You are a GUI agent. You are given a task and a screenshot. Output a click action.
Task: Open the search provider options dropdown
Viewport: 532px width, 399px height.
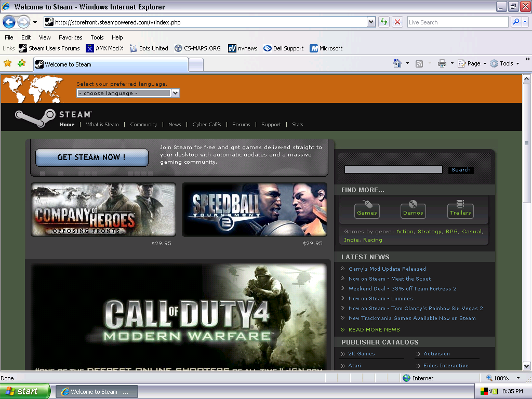click(x=525, y=22)
